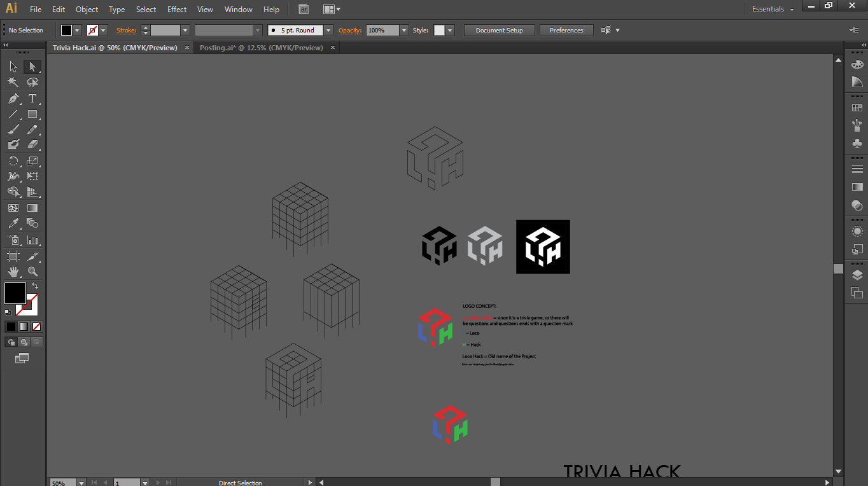
Task: Go to next artboard arrow
Action: 158,483
